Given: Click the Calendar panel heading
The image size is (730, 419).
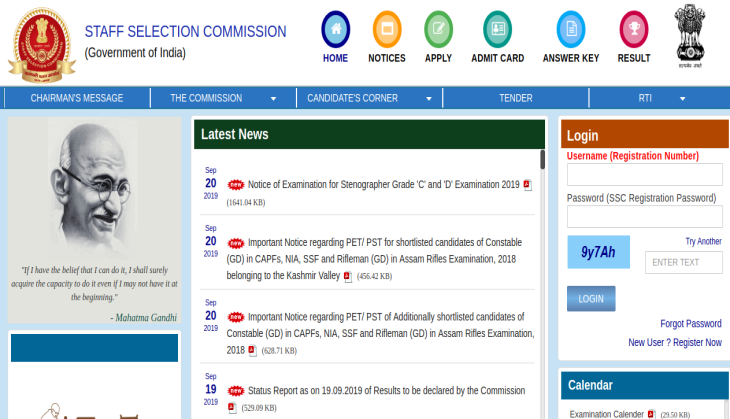Looking at the screenshot, I should point(590,385).
